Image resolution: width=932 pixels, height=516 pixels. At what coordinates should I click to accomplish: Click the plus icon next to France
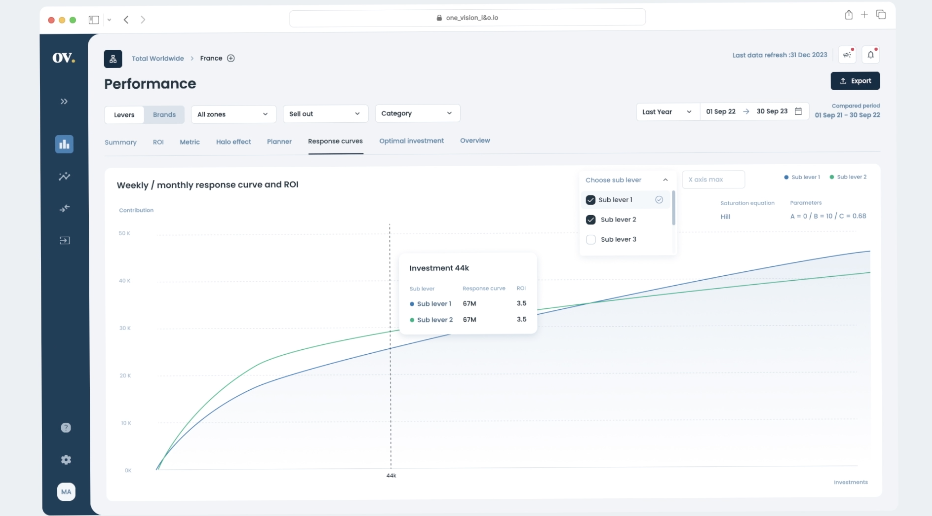(x=231, y=58)
